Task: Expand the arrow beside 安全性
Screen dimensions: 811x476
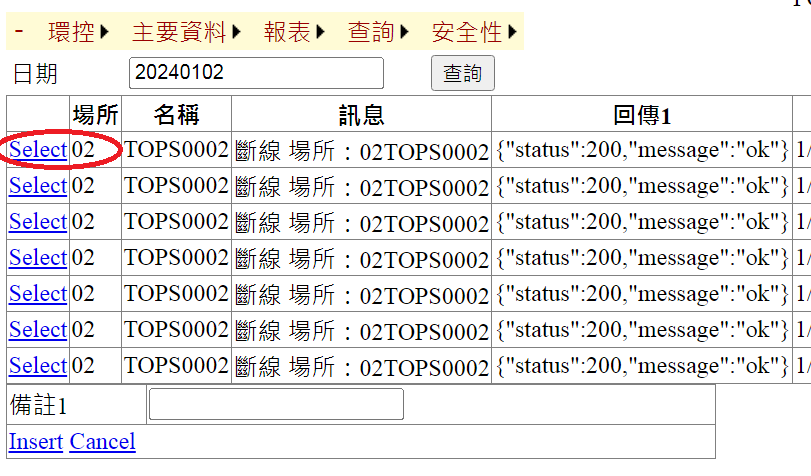Action: [513, 32]
